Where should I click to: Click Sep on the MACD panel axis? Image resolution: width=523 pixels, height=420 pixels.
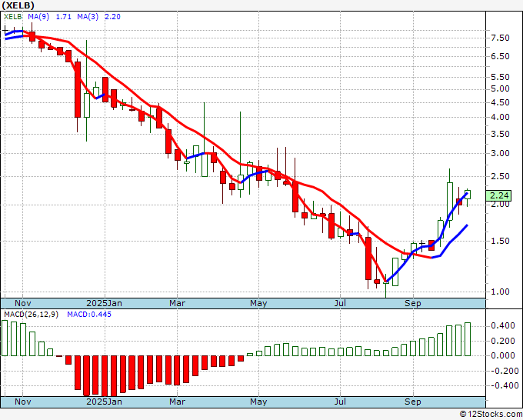[x=413, y=402]
